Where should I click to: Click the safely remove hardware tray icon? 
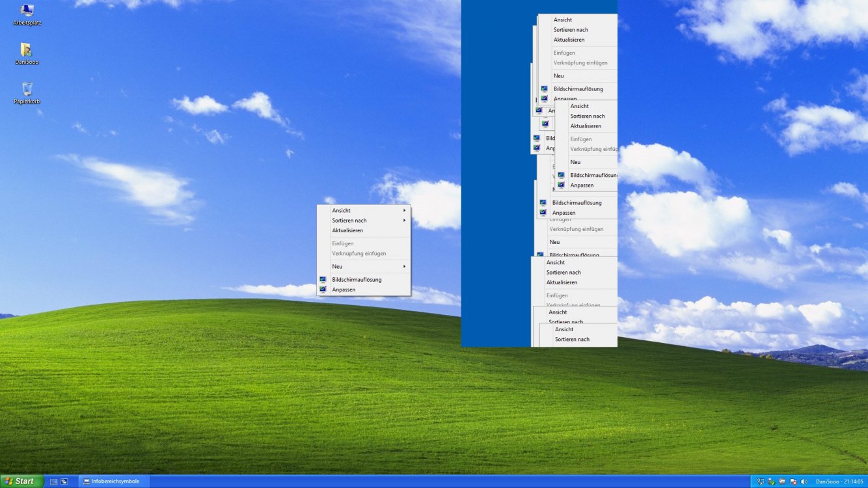pyautogui.click(x=759, y=481)
